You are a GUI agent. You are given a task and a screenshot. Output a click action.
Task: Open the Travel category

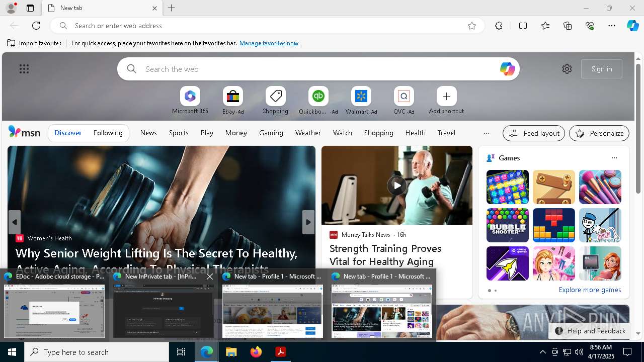[446, 133]
